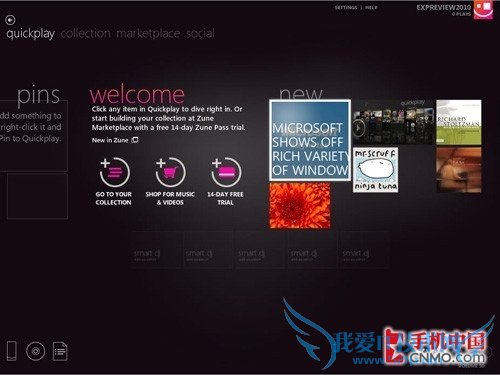Click Shop for Music & Videos cart icon
The height and width of the screenshot is (375, 500).
click(x=170, y=172)
